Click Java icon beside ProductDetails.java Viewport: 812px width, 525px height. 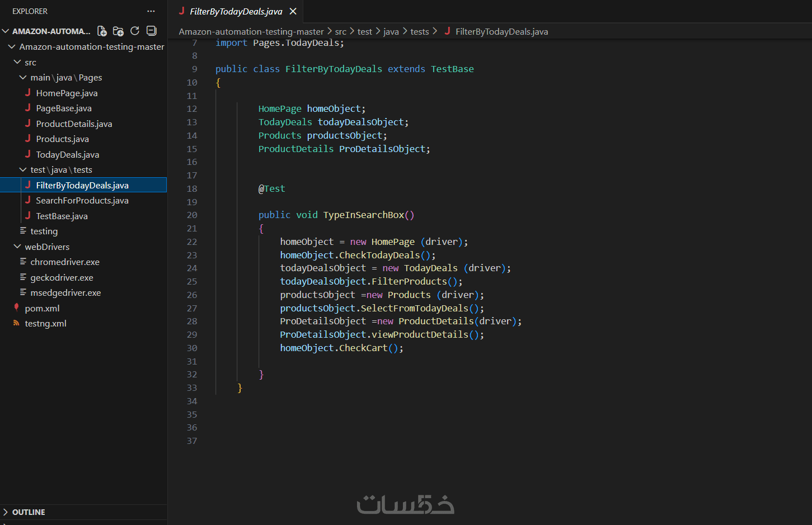coord(28,124)
